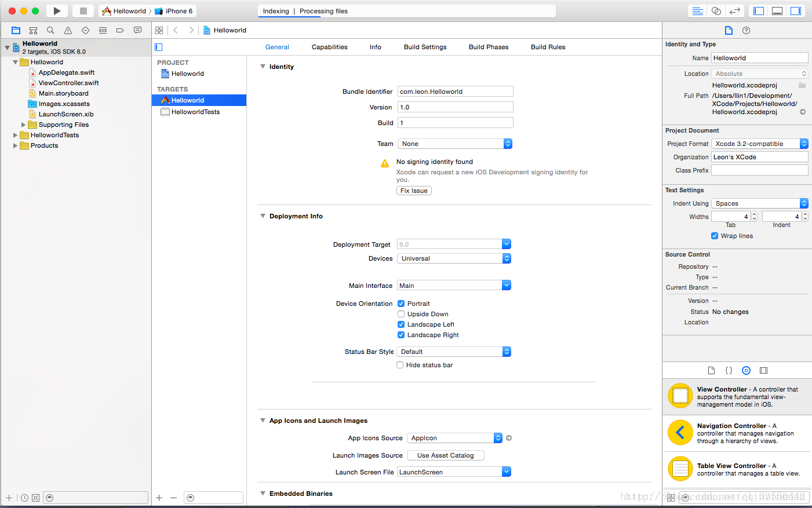The height and width of the screenshot is (508, 812).
Task: Select the General tab
Action: (x=277, y=47)
